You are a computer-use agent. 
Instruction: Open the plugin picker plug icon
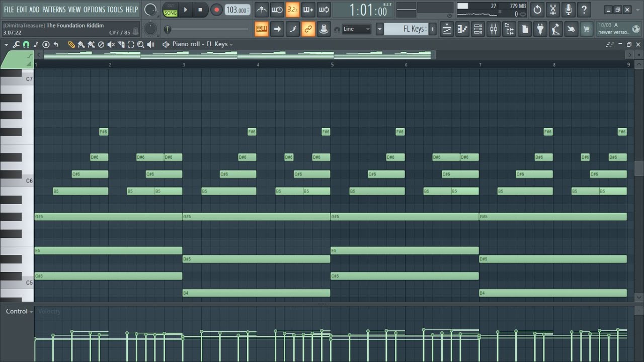[540, 29]
